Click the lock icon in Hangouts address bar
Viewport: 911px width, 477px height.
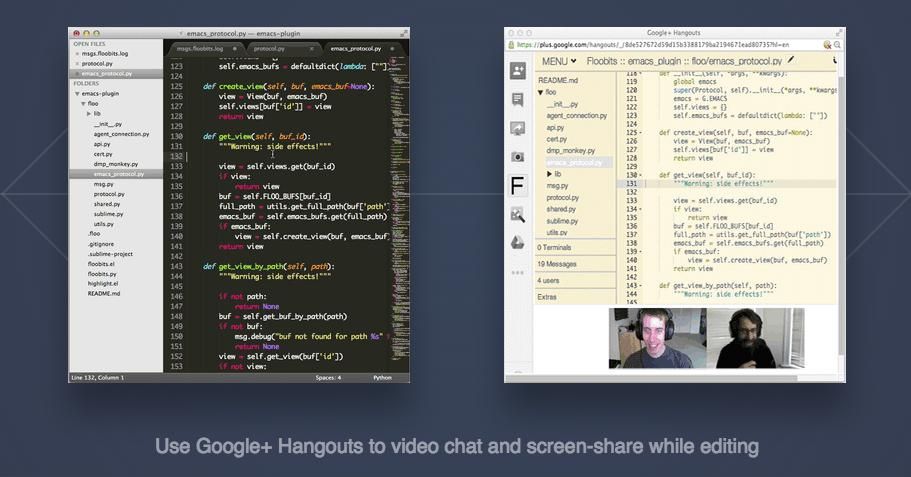(511, 45)
